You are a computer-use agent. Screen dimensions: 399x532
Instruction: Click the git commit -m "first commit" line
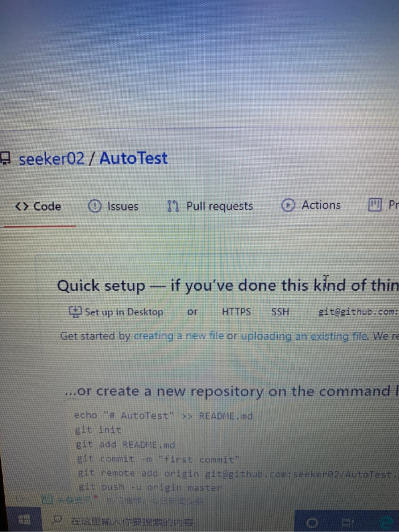[x=158, y=459]
